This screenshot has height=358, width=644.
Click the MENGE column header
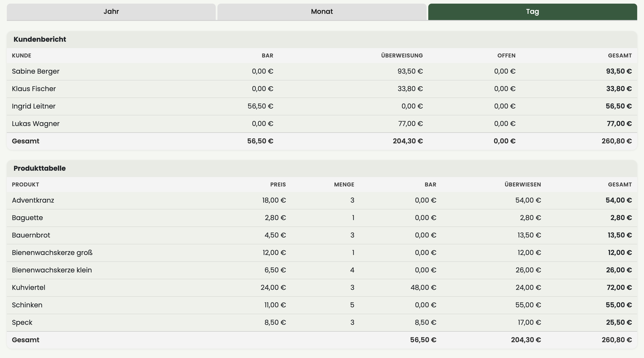[344, 184]
